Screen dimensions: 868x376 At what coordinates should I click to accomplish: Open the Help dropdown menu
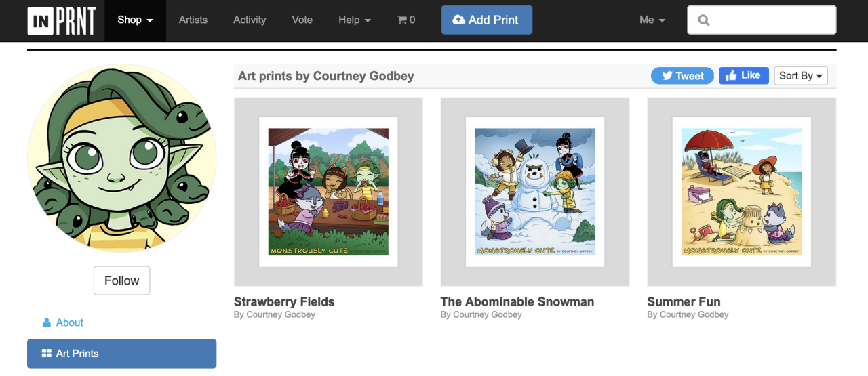[x=355, y=20]
